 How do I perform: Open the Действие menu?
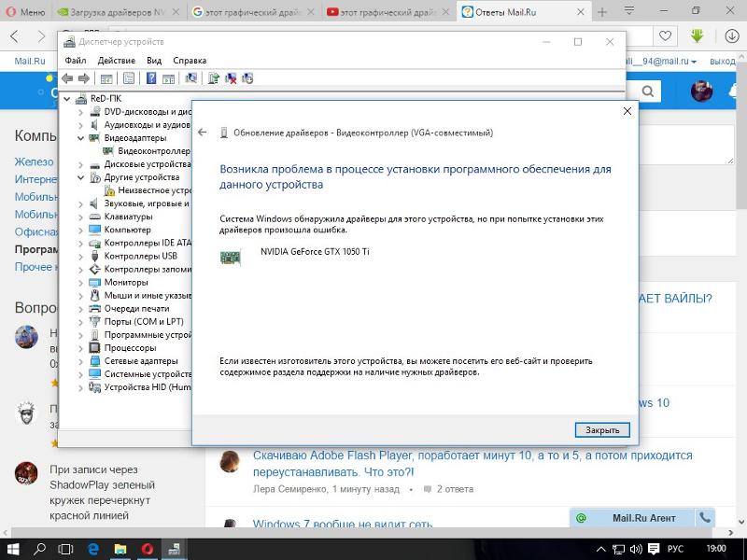(x=116, y=61)
